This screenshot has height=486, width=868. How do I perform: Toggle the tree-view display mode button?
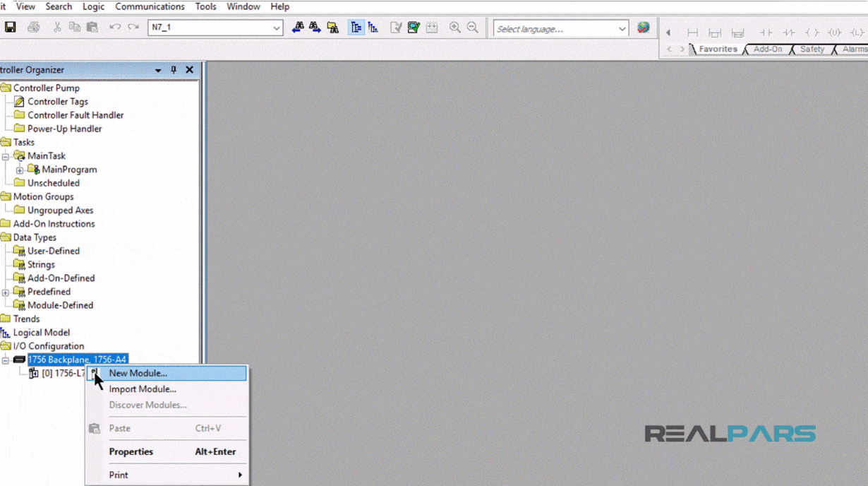pos(357,28)
